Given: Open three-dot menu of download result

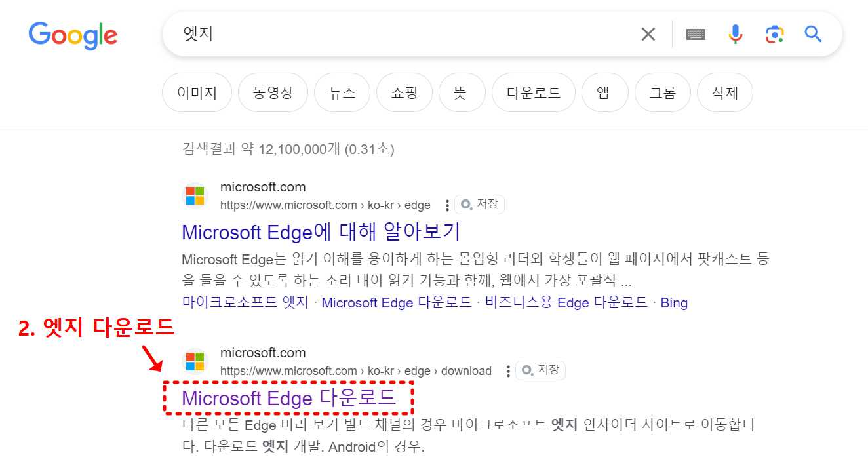Looking at the screenshot, I should point(508,371).
